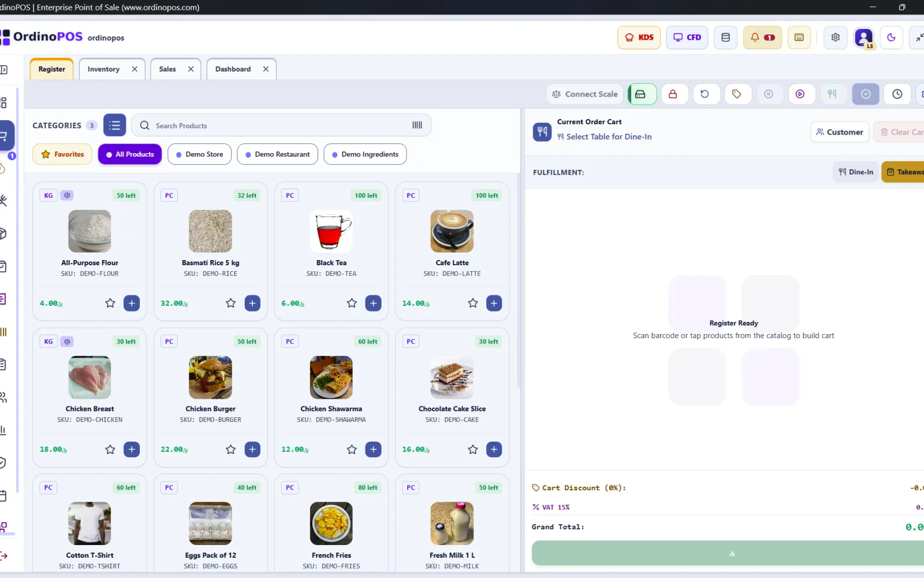Select the Register tab
The image size is (924, 578).
52,69
